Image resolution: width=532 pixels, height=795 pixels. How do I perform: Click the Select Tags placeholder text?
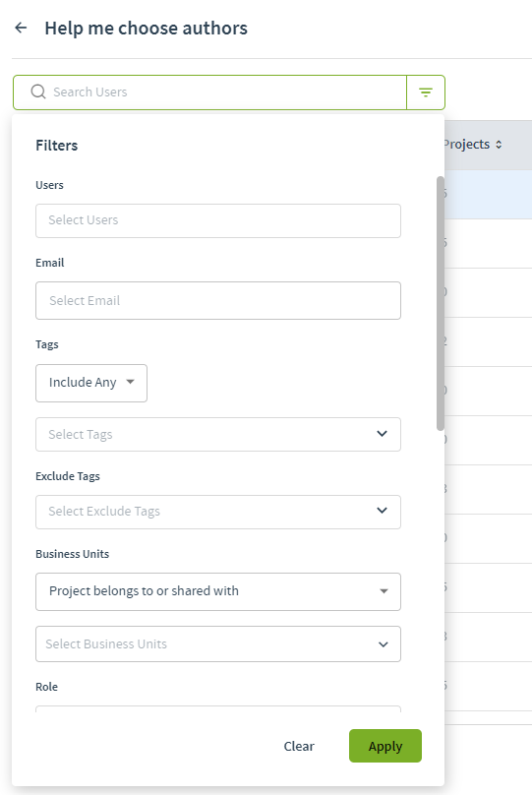(x=81, y=435)
